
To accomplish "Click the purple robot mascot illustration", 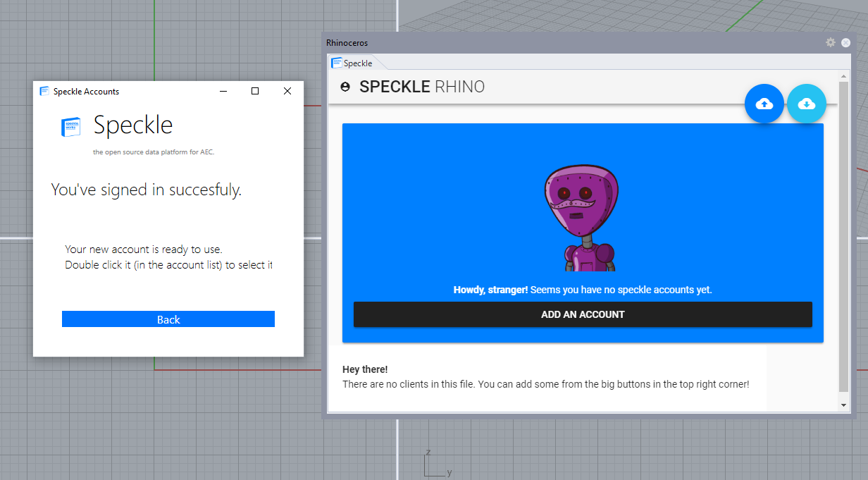I will 583,211.
